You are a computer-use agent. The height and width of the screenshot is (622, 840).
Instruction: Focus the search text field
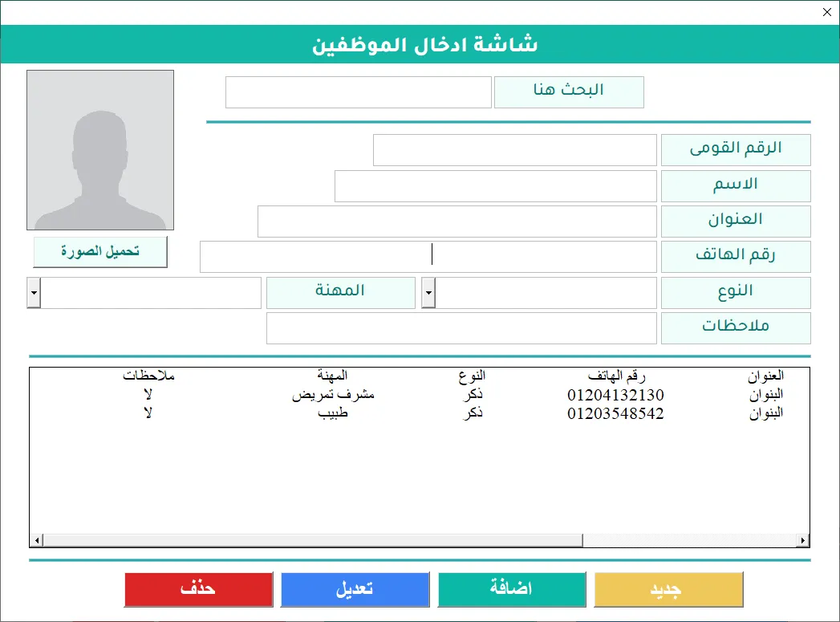(x=359, y=92)
